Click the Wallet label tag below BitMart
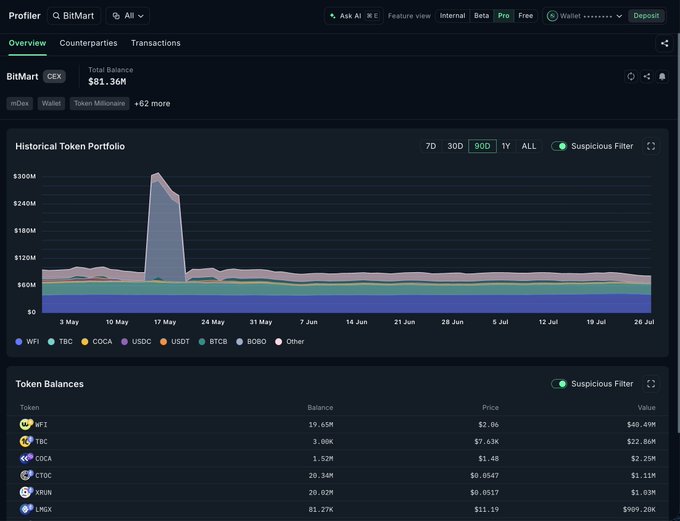 point(51,103)
